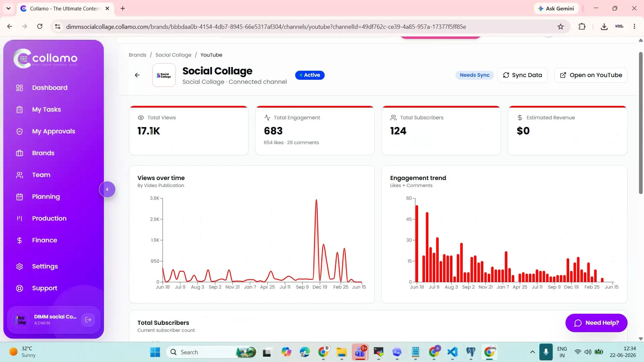Click the pulse icon on Total Engagement

point(267,118)
